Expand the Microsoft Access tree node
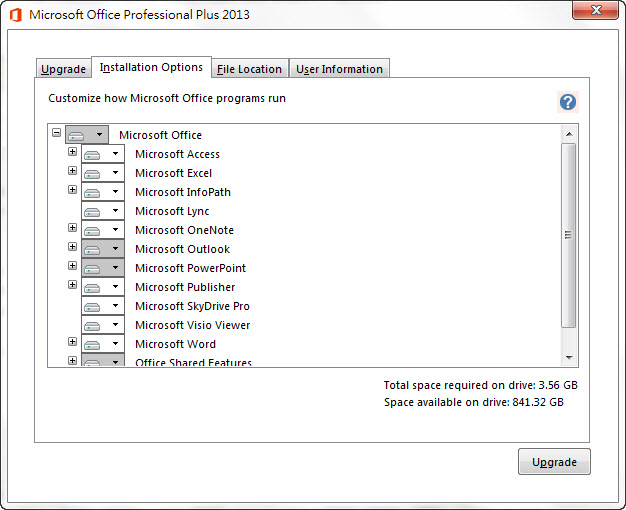Screen dimensions: 626x510 72,151
